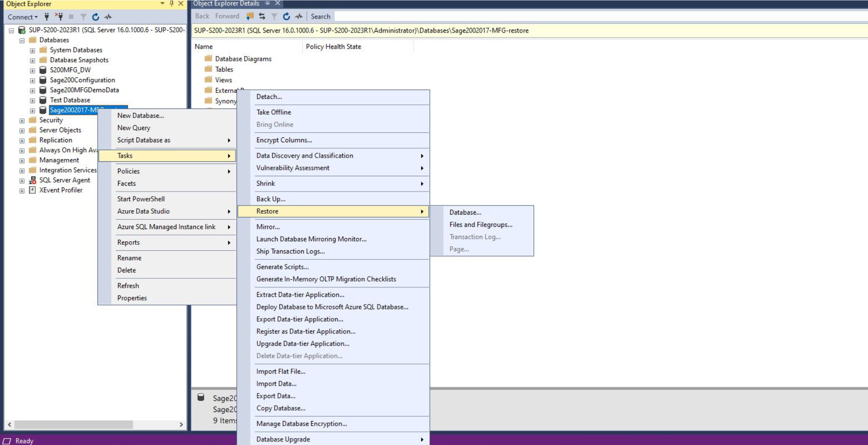Click the right arrow of Object Explorer scrollbar

pyautogui.click(x=181, y=425)
